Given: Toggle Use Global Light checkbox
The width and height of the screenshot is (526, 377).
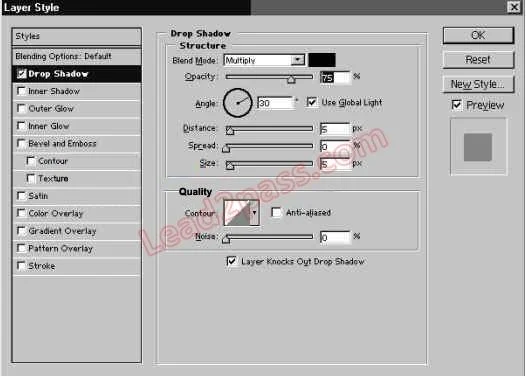Looking at the screenshot, I should 312,102.
